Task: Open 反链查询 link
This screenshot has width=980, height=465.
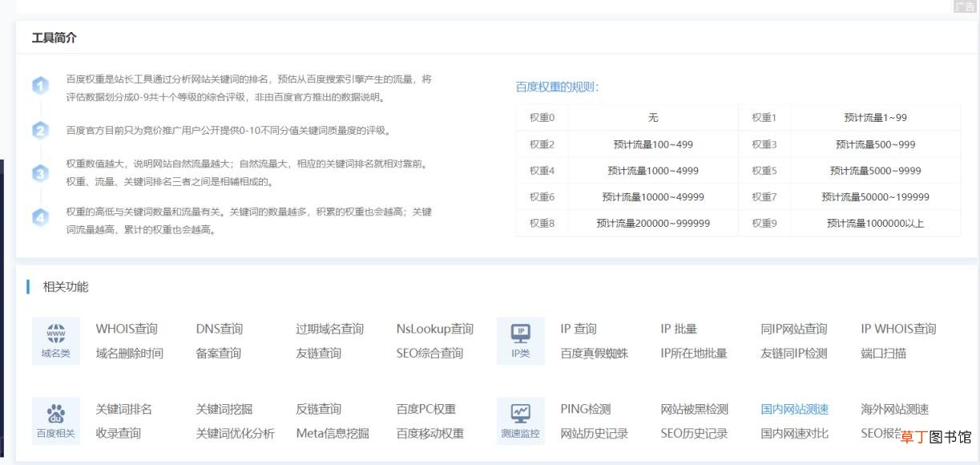Action: pos(319,409)
